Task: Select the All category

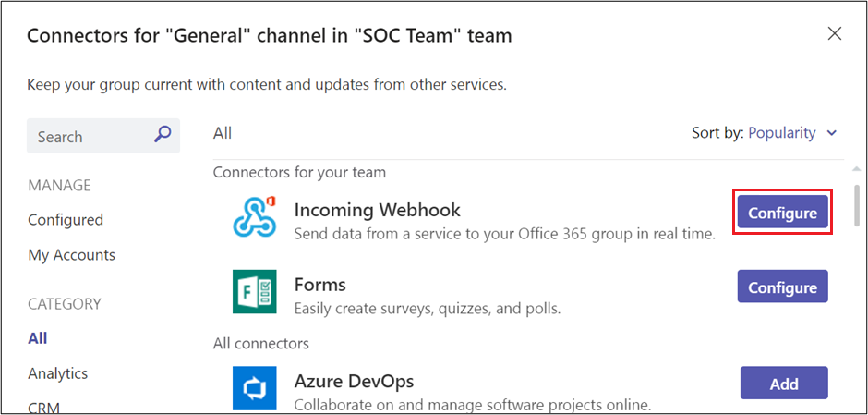Action: (x=38, y=338)
